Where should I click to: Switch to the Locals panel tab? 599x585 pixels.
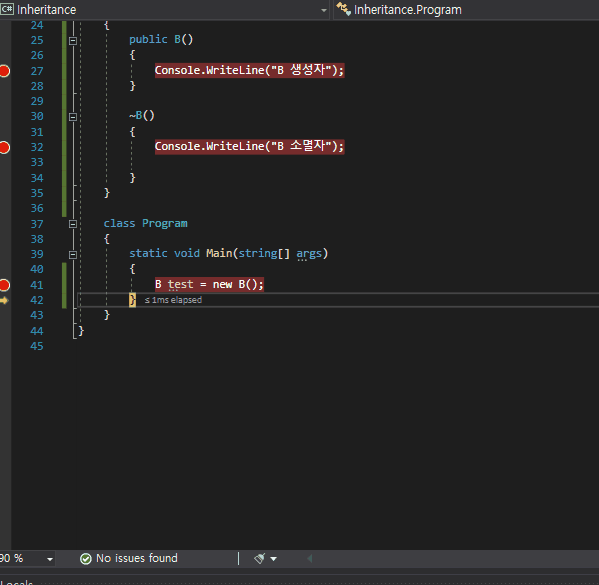pos(17,582)
